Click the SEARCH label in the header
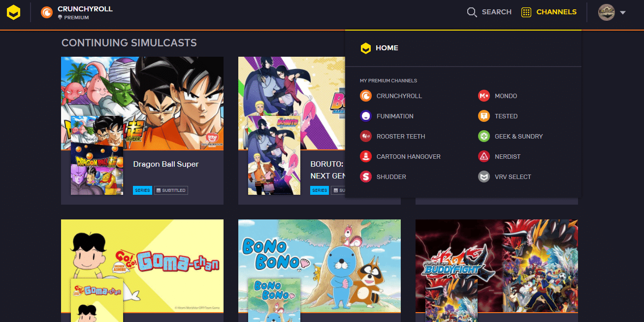The width and height of the screenshot is (644, 322). point(497,12)
